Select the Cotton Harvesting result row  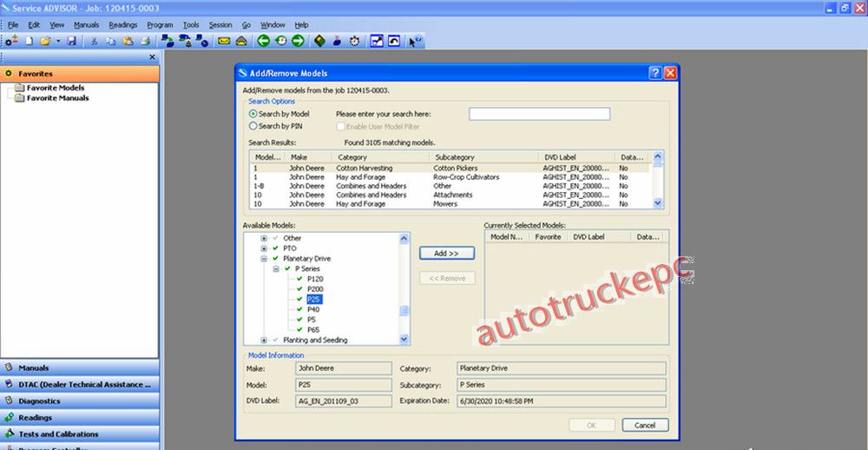[x=449, y=168]
